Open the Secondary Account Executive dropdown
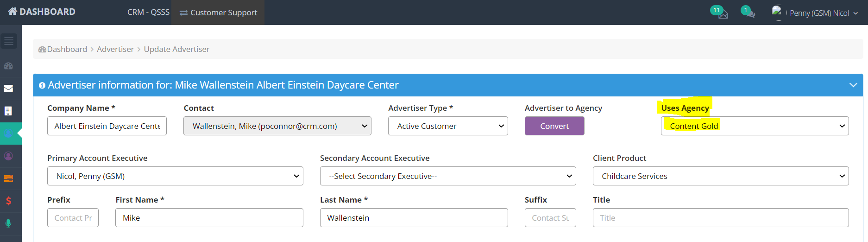Image resolution: width=868 pixels, height=242 pixels. tap(447, 176)
